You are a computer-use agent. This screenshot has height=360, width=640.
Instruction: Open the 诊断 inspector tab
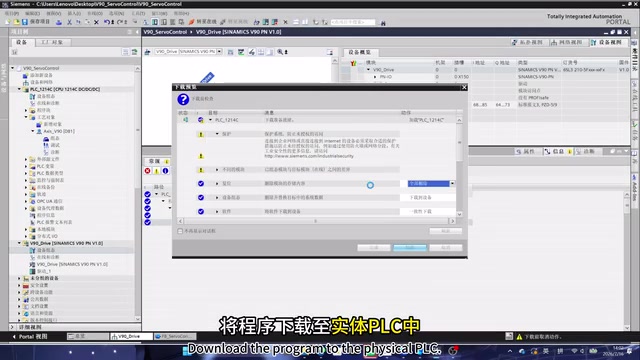(586, 151)
